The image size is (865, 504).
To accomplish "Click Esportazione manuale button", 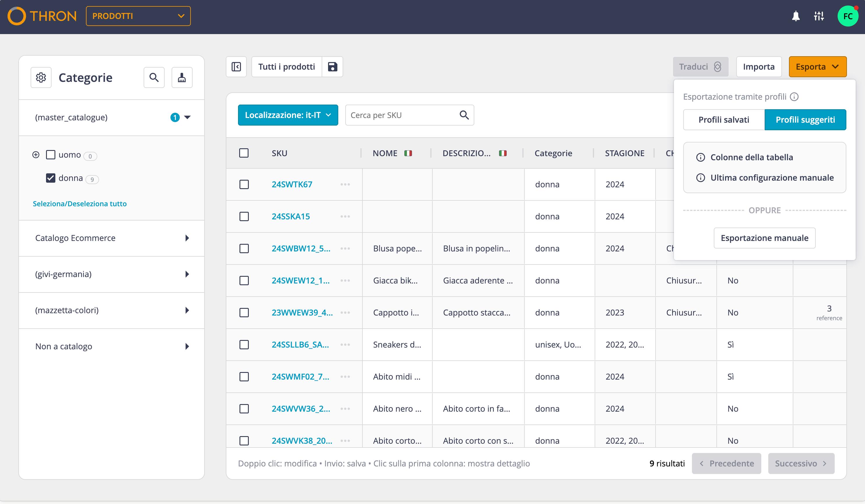I will [x=764, y=238].
